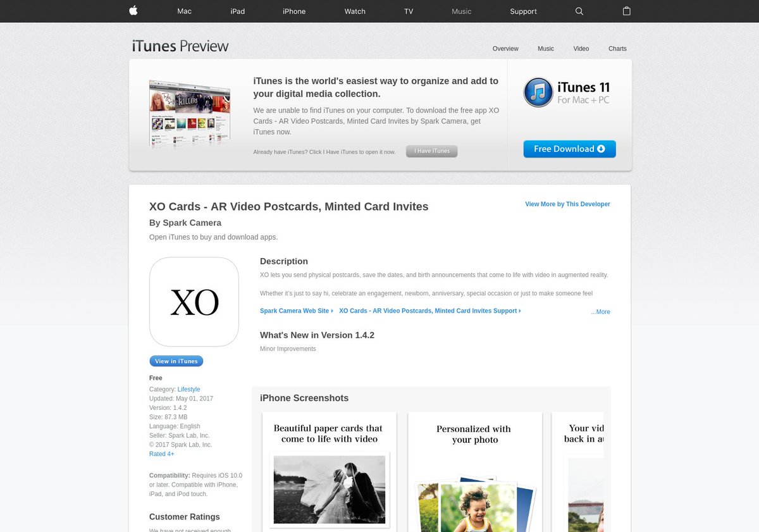
Task: Click the 'By Spark Camera' text
Action: 185,223
